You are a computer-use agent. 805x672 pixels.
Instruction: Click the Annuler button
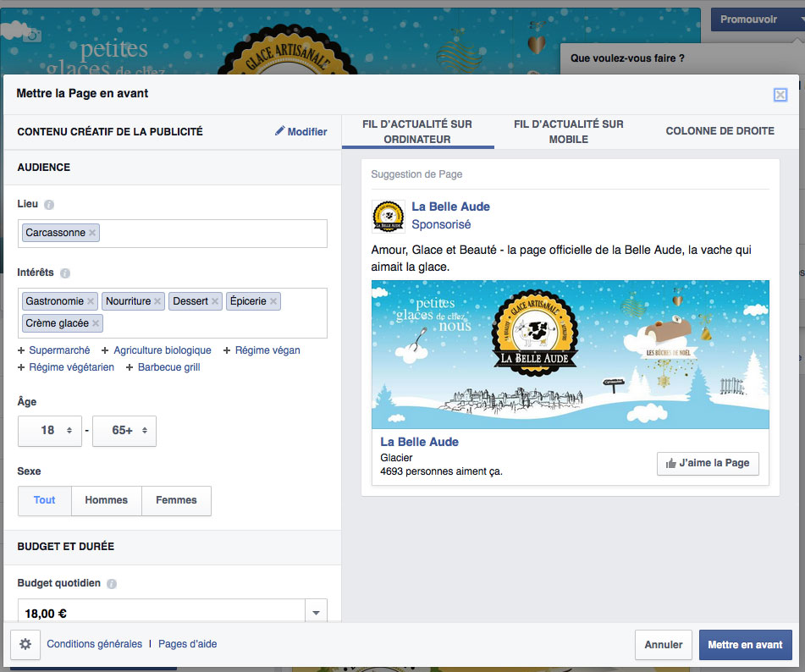(x=664, y=645)
